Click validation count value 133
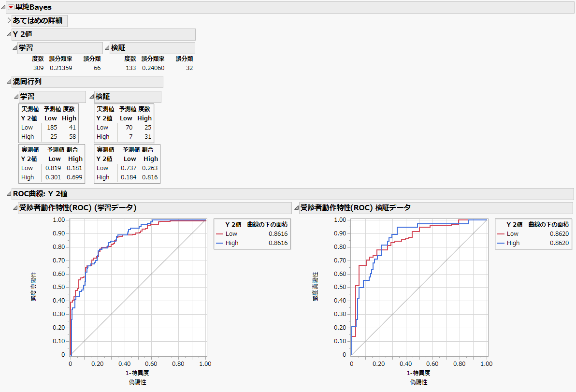The image size is (576, 392). click(131, 68)
